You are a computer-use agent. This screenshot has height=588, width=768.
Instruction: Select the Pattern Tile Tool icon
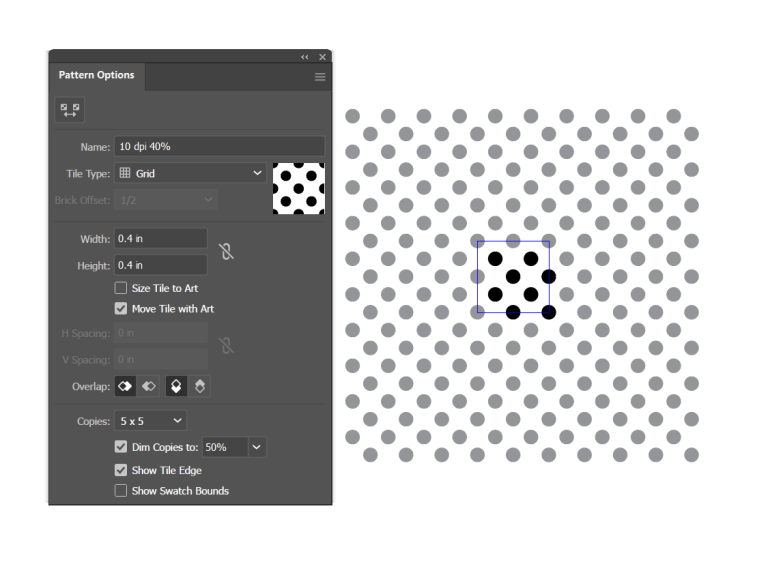pos(70,109)
